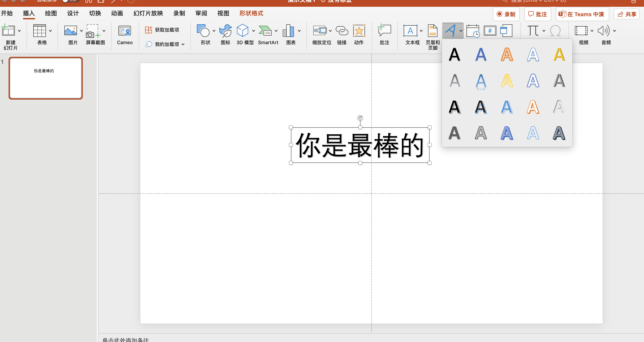The height and width of the screenshot is (342, 644).
Task: Click the Screenshot (屏幕截图) icon
Action: tap(93, 31)
